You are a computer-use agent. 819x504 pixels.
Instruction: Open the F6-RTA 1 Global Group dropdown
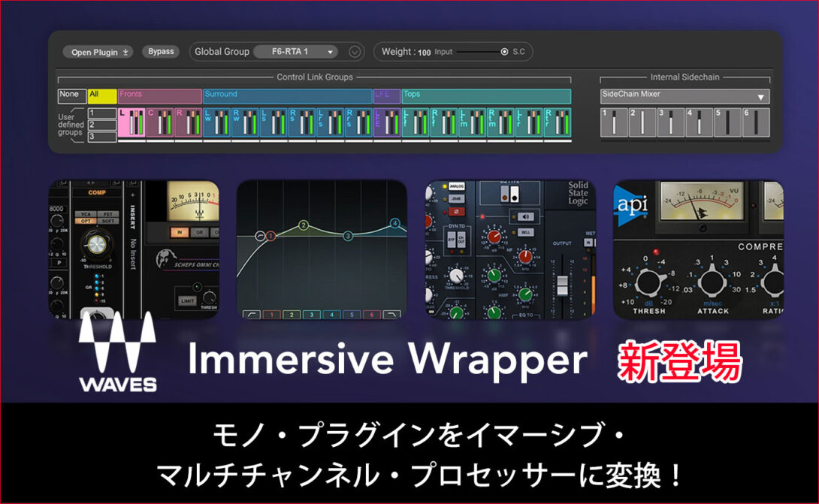click(x=297, y=52)
